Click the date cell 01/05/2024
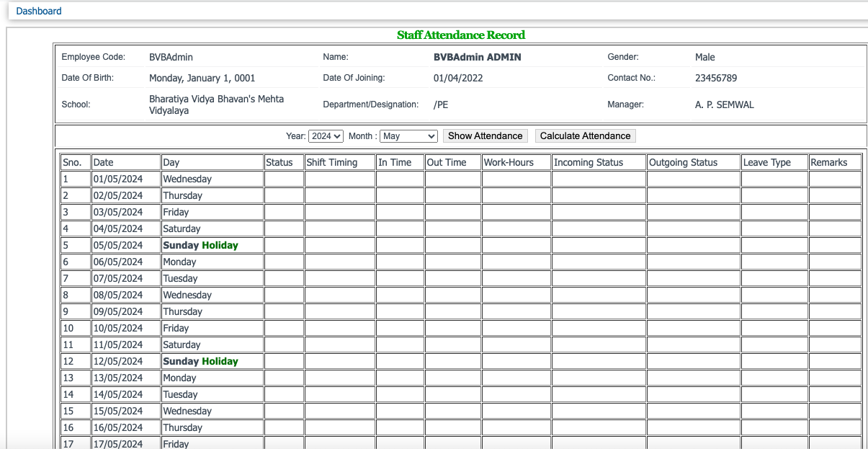Viewport: 868px width, 449px height. pos(126,179)
